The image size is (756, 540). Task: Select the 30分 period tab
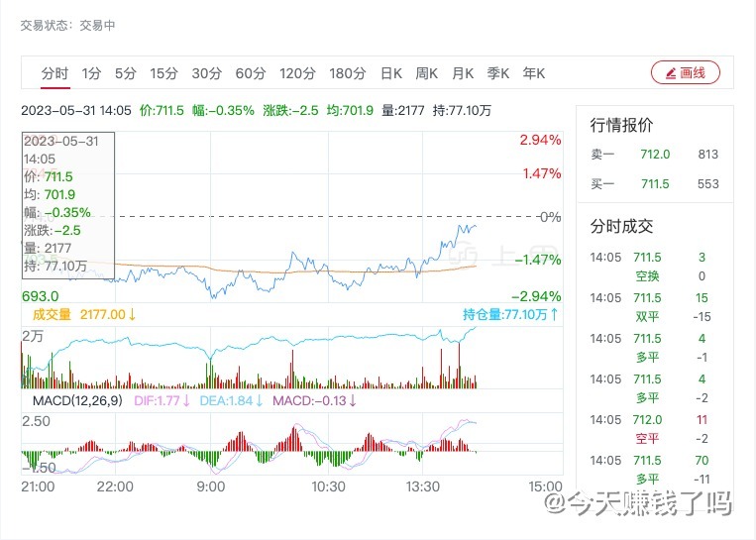(x=207, y=73)
